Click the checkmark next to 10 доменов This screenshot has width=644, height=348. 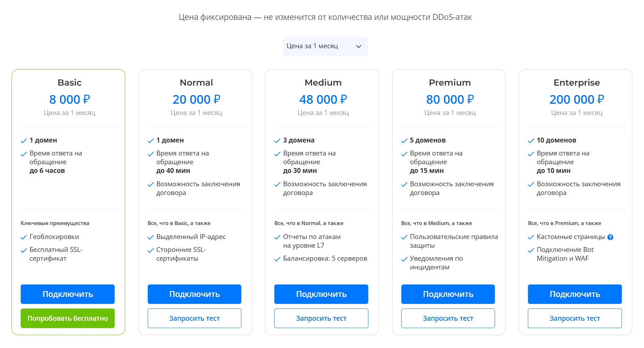tap(531, 141)
